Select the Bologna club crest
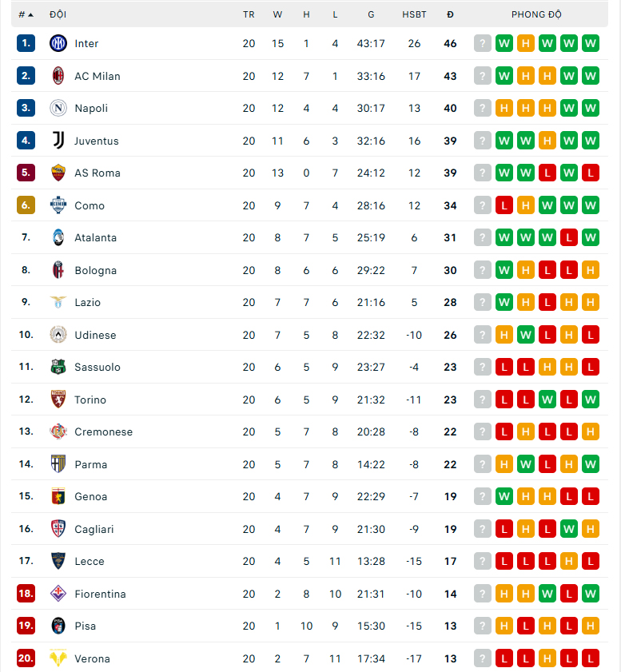Image resolution: width=621 pixels, height=672 pixels. pyautogui.click(x=58, y=270)
